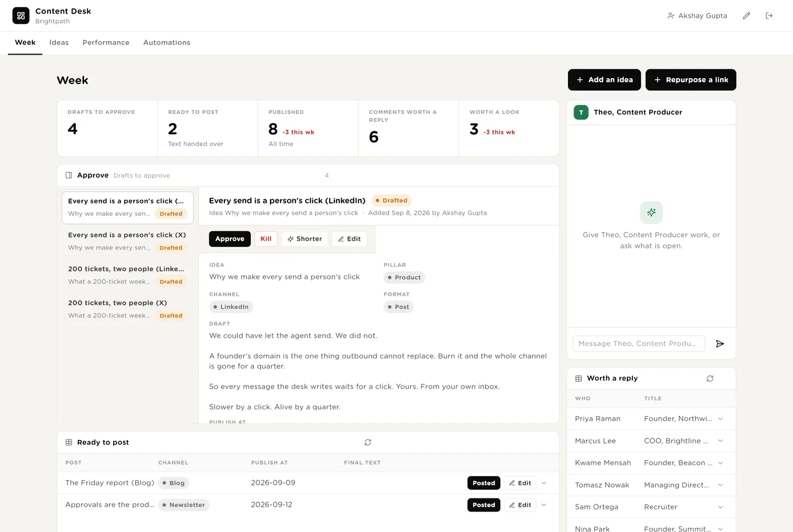Switch to the Ideas tab

59,43
